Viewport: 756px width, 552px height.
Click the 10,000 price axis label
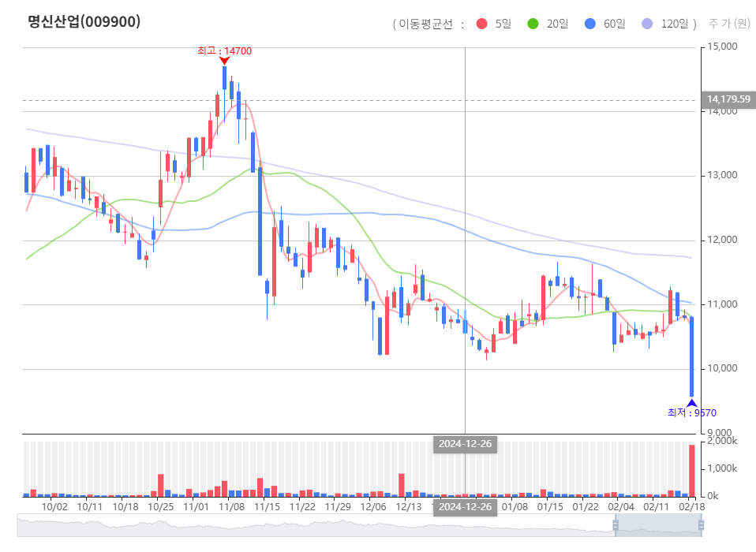[722, 368]
